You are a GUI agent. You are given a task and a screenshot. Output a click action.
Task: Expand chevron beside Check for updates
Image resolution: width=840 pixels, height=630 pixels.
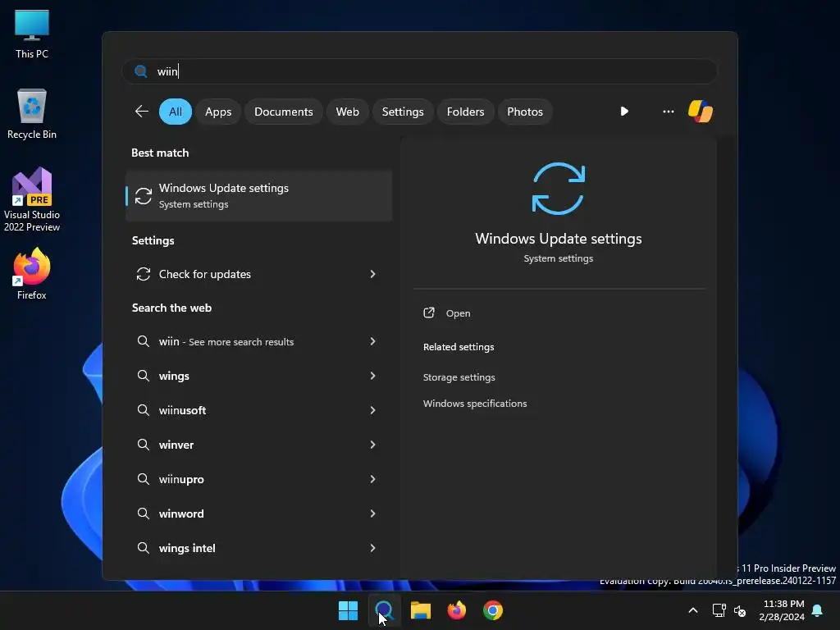pos(373,274)
